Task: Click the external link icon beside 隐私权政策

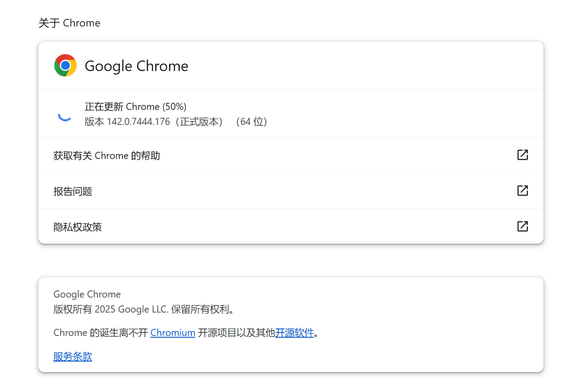Action: [522, 226]
